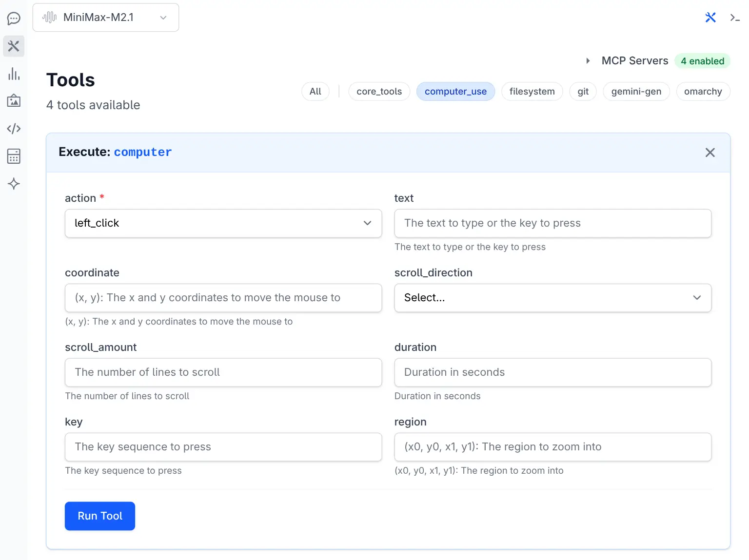Viewport: 749px width, 560px height.
Task: Select the tools icon in sidebar
Action: (x=14, y=46)
